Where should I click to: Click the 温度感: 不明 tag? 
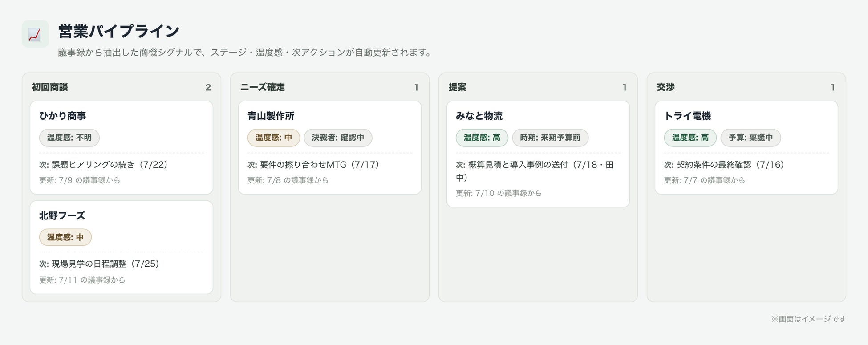click(x=69, y=138)
